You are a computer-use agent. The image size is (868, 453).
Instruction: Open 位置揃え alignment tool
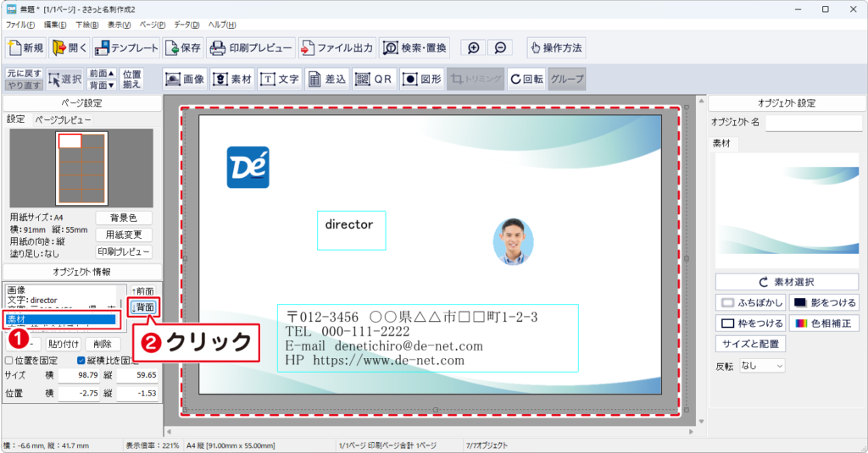tap(131, 79)
